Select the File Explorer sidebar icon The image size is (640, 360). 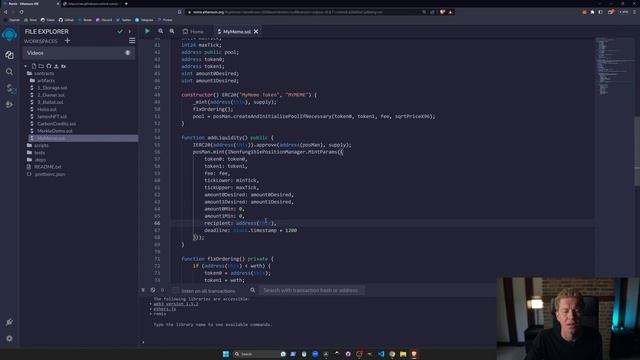click(x=9, y=55)
